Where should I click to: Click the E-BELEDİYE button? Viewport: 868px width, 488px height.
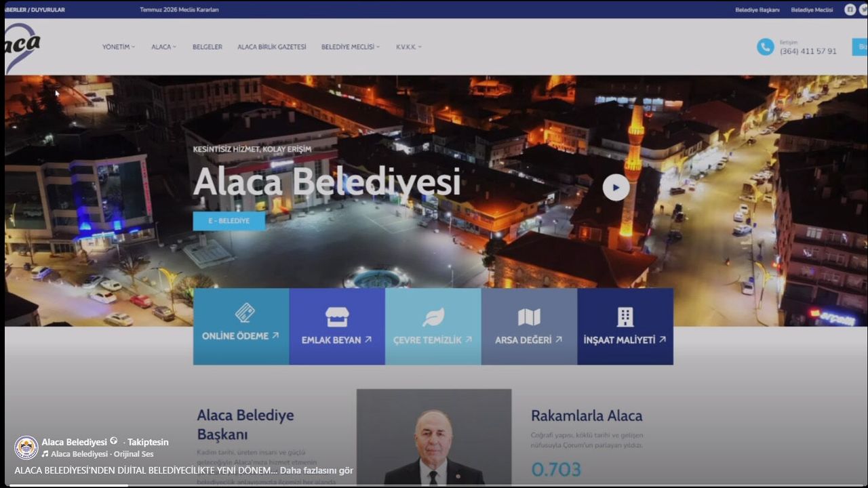click(x=229, y=221)
